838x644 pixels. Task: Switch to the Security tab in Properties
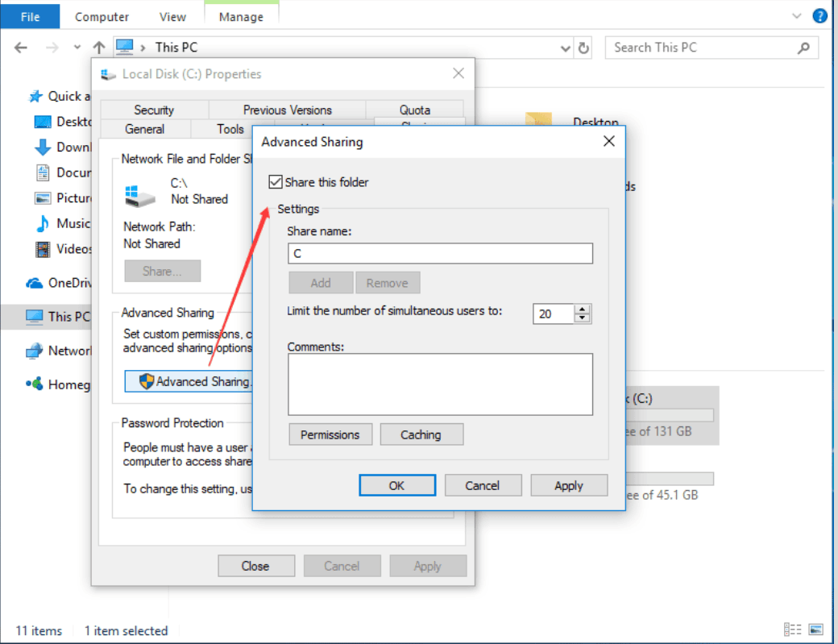coord(154,110)
